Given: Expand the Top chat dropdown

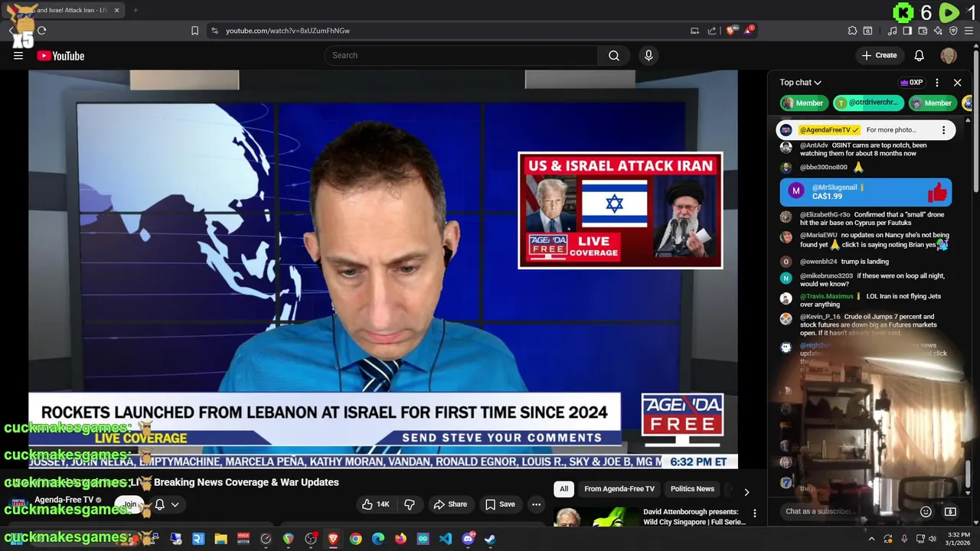Looking at the screenshot, I should point(801,83).
